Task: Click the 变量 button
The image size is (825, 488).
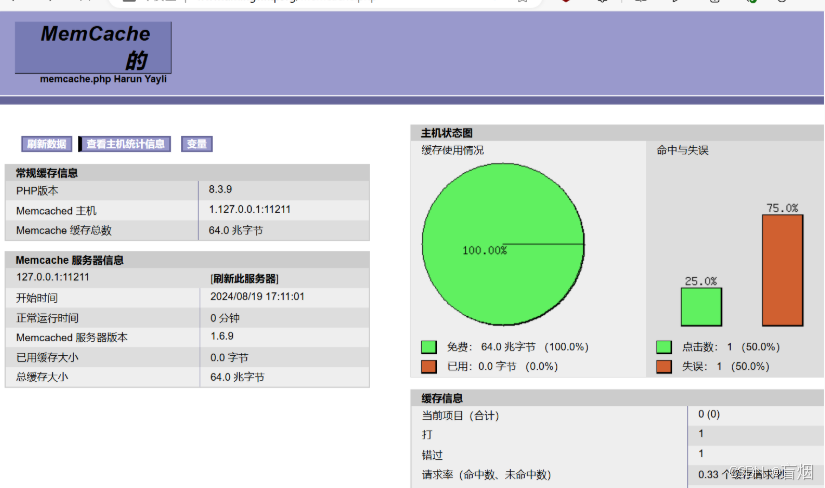Action: (x=197, y=144)
